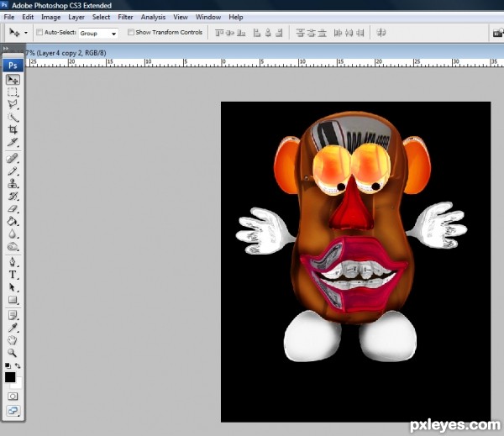The height and width of the screenshot is (436, 504).
Task: Open the Auto-Select Group dropdown
Action: (98, 33)
